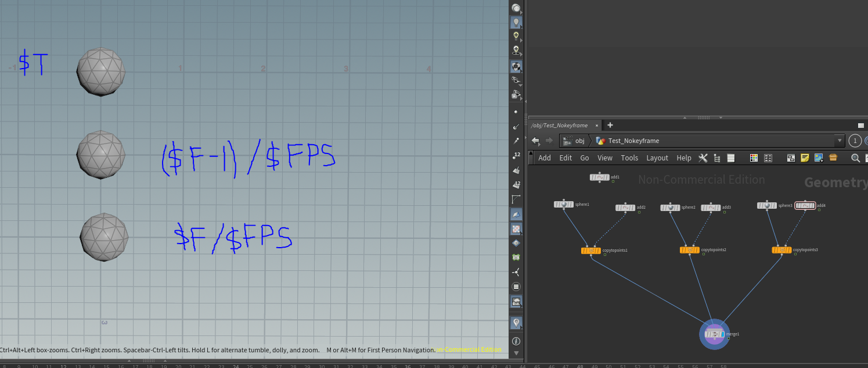
Task: Select the add4 node
Action: (805, 206)
